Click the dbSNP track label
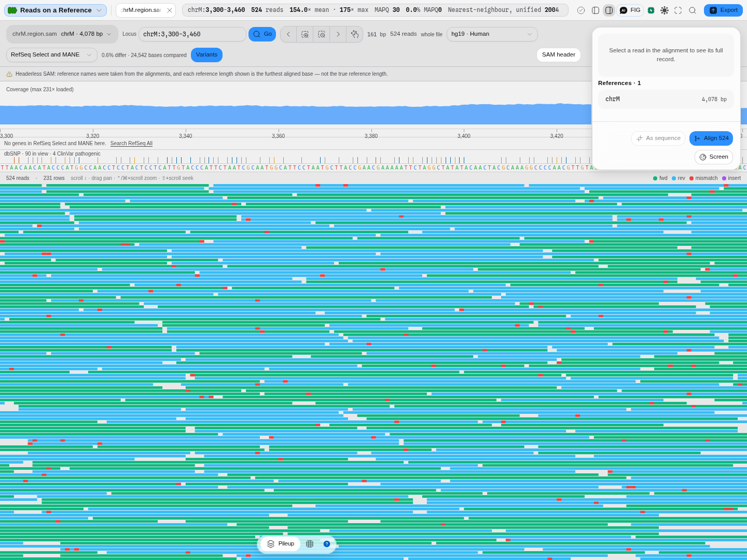 pyautogui.click(x=52, y=154)
